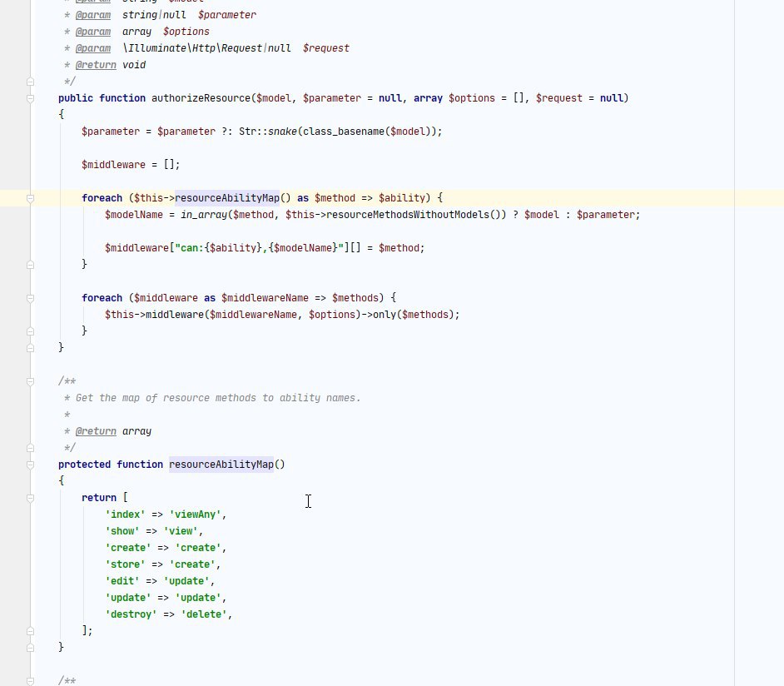Click the @return tag before void
Screen dimensions: 784x686
click(96, 65)
